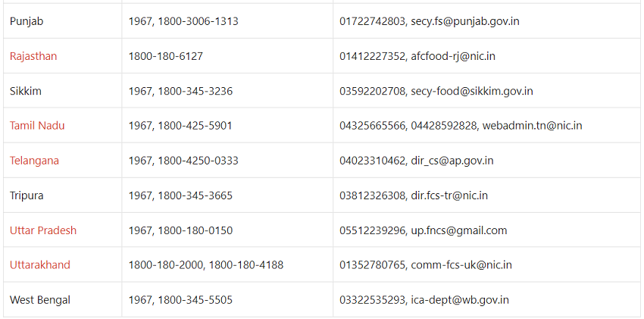Click Sikkim helpline 1967, 1800-345-3236
Viewport: 644px width, 319px height.
[180, 91]
